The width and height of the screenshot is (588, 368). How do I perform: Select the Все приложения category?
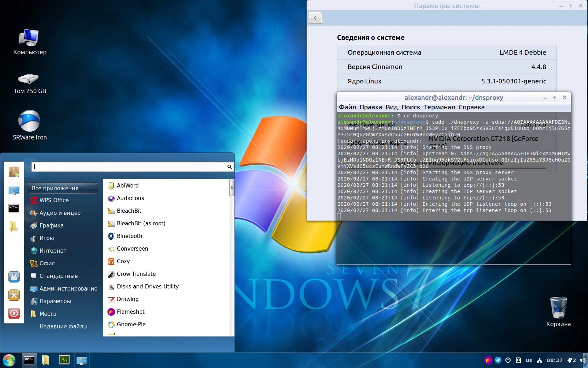point(63,188)
